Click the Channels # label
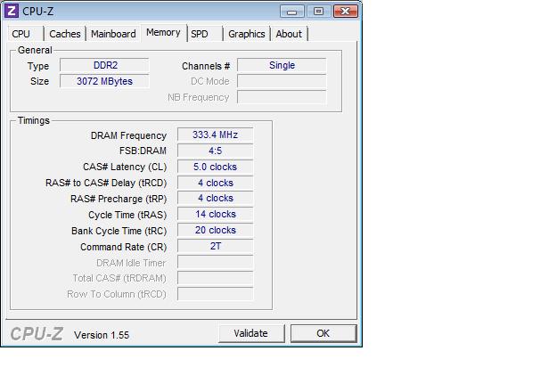This screenshot has width=557, height=392. 206,66
